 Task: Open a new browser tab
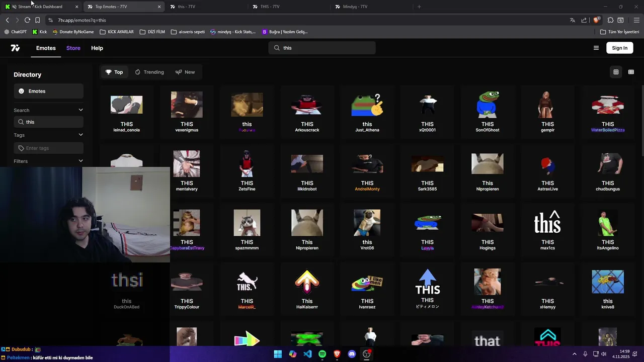(x=419, y=7)
